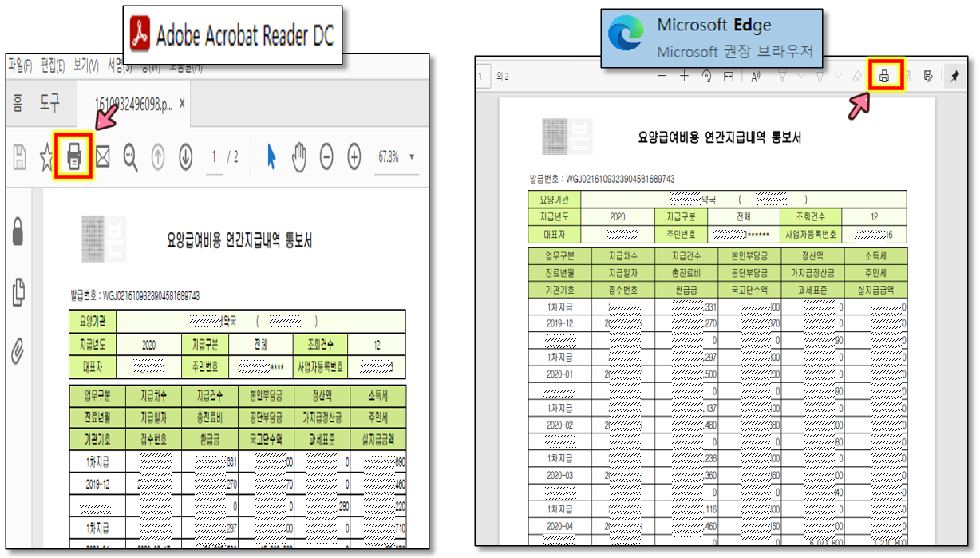Open Acrobat 67.8% zoom level dropdown
The image size is (980, 558).
point(412,158)
